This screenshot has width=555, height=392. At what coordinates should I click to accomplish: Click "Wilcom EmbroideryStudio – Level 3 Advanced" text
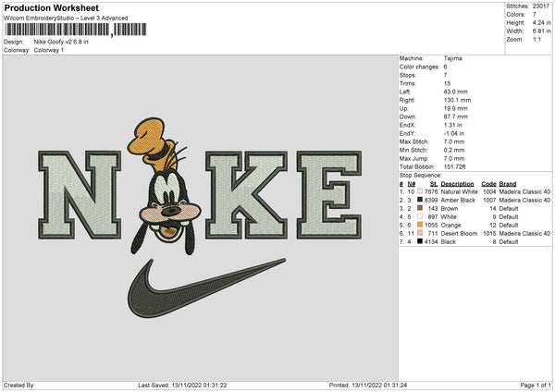pos(66,18)
